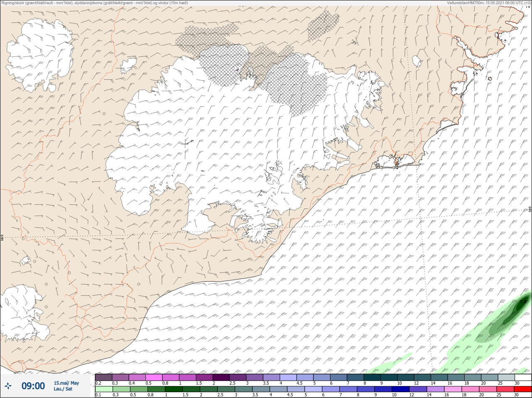
Task: Click the Veðurstofan compass logo icon
Action: [x=8, y=386]
